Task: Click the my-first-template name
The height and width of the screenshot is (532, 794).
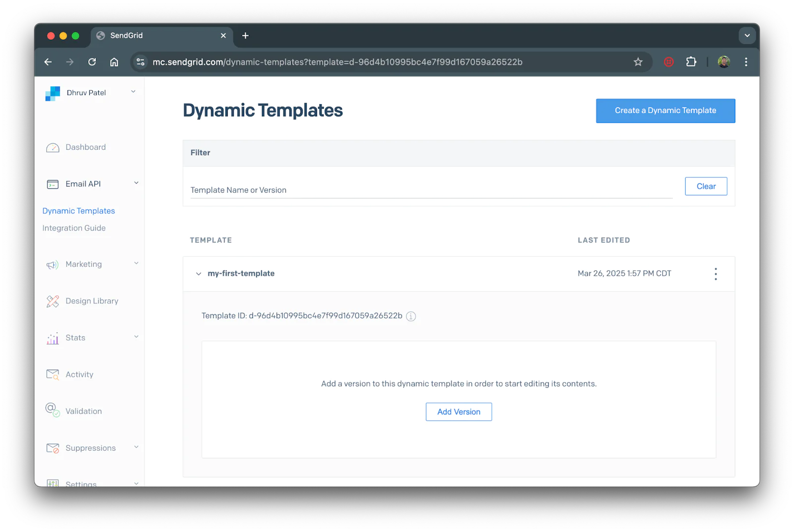Action: coord(241,274)
